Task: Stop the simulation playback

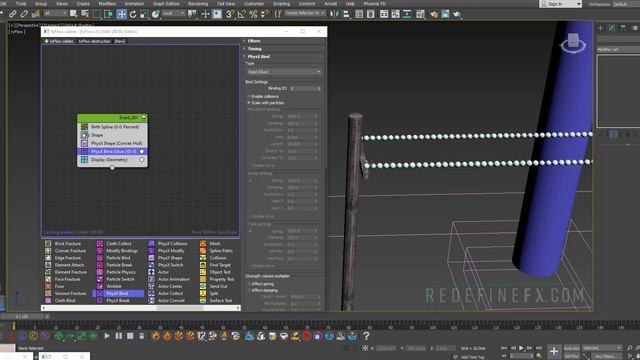Action: [130, 336]
